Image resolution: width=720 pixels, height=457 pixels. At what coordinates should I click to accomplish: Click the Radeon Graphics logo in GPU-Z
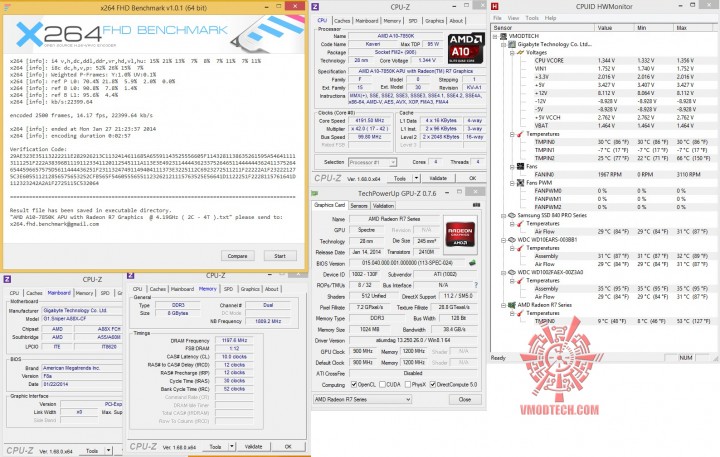click(461, 235)
